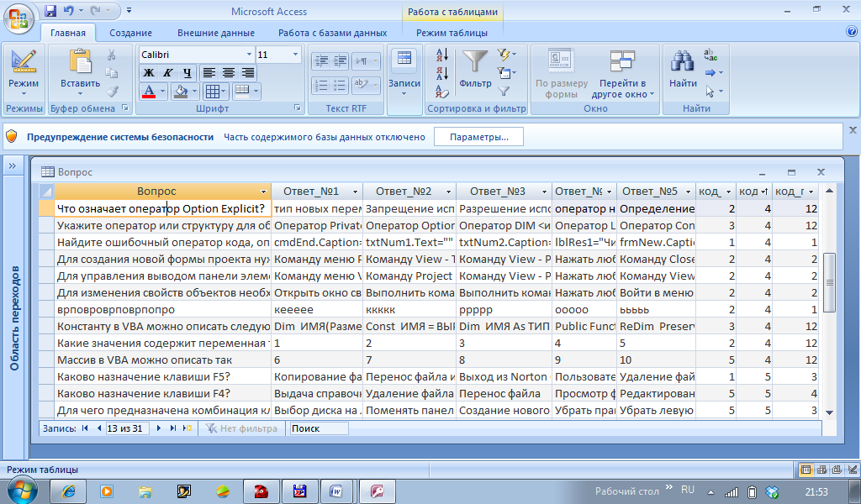Screen dimensions: 861x504
Task: Open the Advanced filter options icon
Action: pos(506,73)
